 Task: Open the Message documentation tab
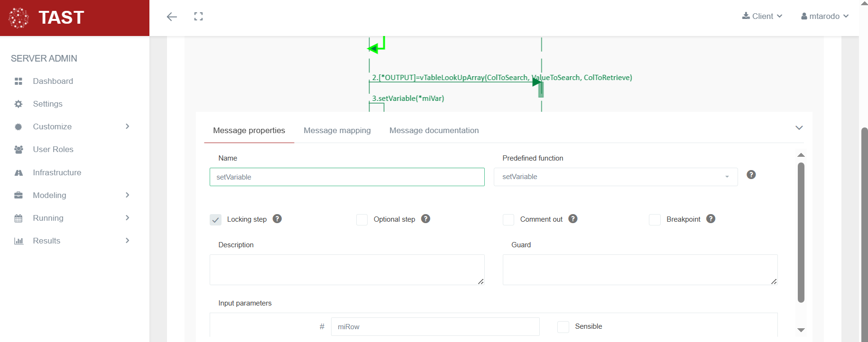pyautogui.click(x=434, y=130)
